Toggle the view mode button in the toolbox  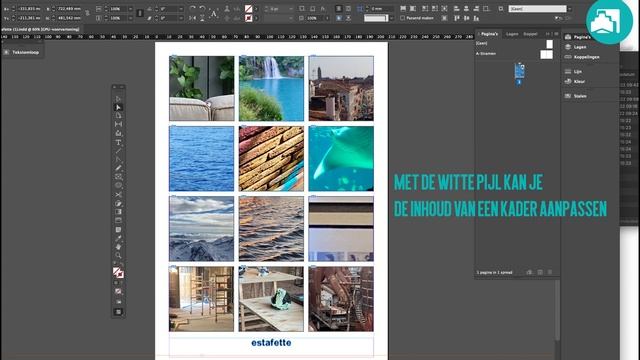click(x=118, y=312)
